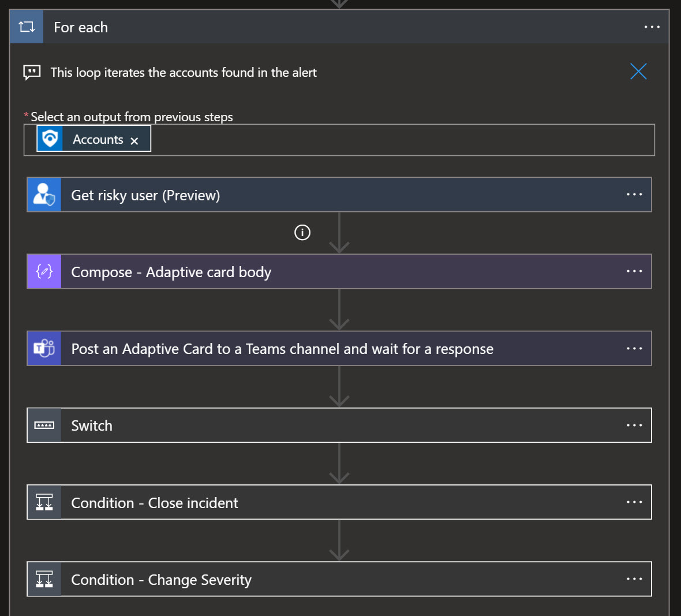Expand the Get risky user (Preview) step
This screenshot has width=681, height=616.
[x=339, y=195]
